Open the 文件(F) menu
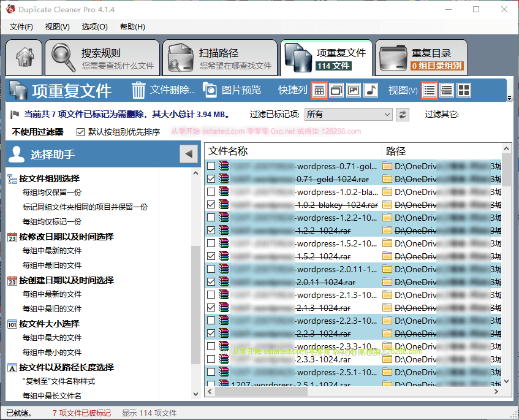 coord(21,27)
